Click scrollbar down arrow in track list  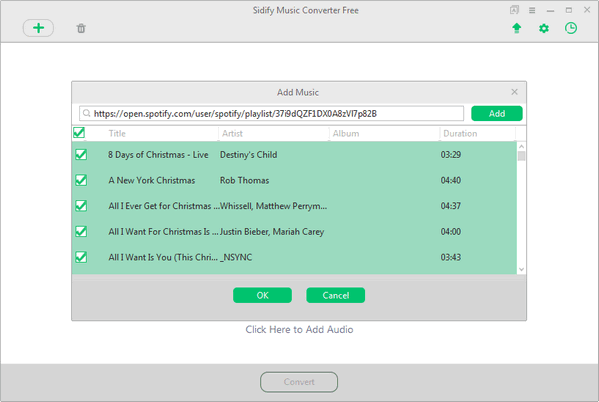pos(521,269)
